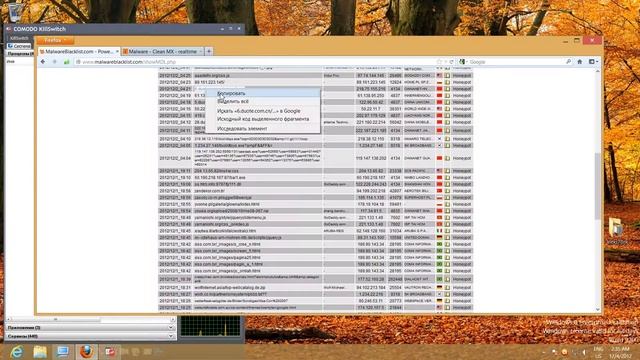Click into the Google search field
The image size is (640, 360).
516,62
